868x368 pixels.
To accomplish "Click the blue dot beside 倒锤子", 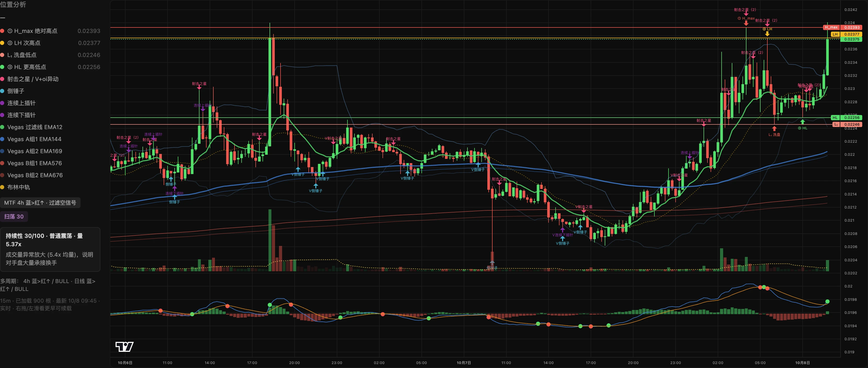I will (2, 91).
